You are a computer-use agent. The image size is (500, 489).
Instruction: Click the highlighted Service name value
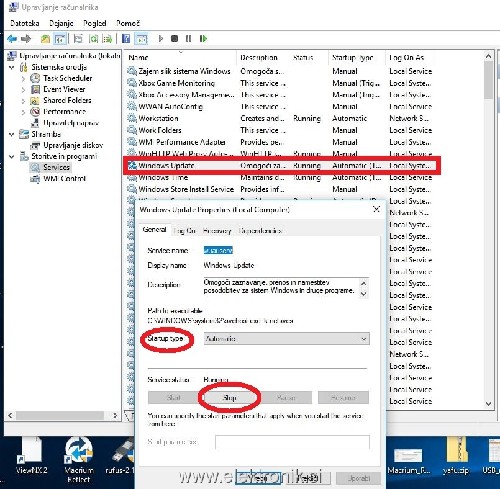pos(218,250)
